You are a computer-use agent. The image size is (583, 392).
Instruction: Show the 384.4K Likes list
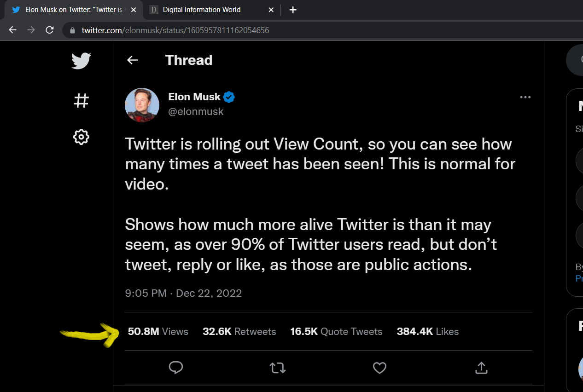[428, 332]
